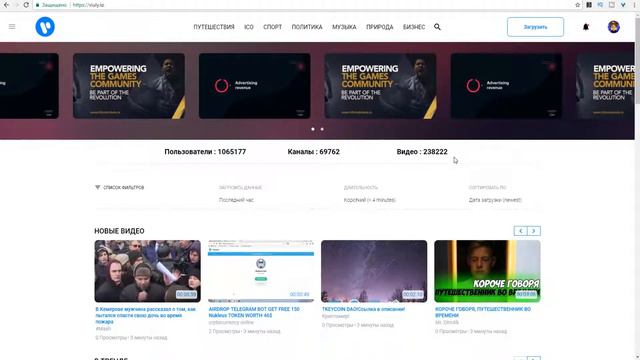
Task: Open the КОРОЧЕ ГОВОРЯ video thumbnail
Action: pos(487,271)
